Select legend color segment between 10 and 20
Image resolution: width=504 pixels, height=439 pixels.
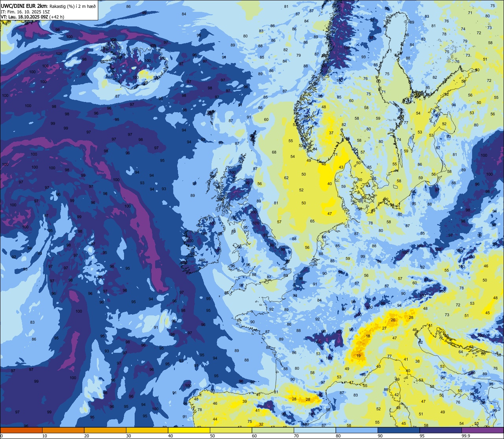63,430
